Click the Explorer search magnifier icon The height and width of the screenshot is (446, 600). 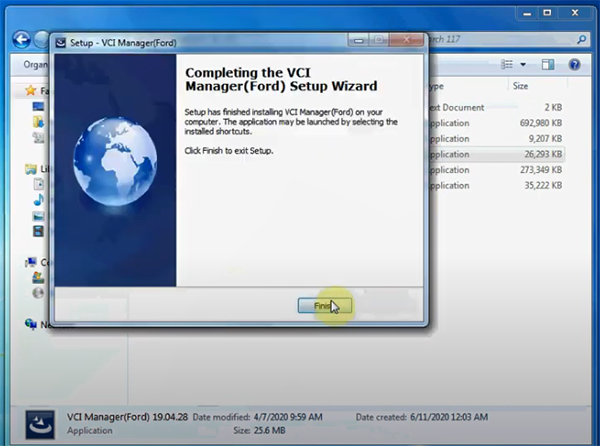pos(581,39)
